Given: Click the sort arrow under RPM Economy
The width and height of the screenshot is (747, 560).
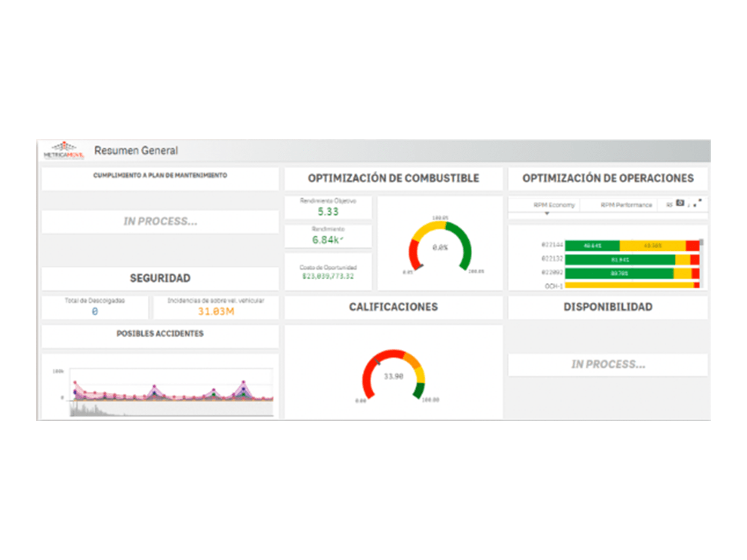Looking at the screenshot, I should point(547,214).
